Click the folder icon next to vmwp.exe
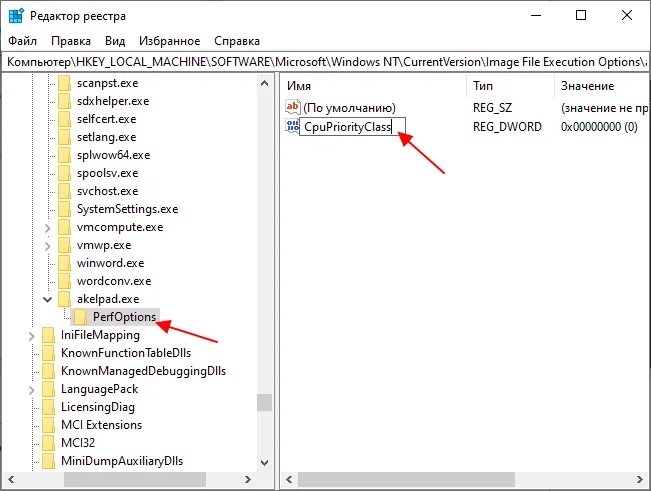The width and height of the screenshot is (651, 491). point(64,245)
